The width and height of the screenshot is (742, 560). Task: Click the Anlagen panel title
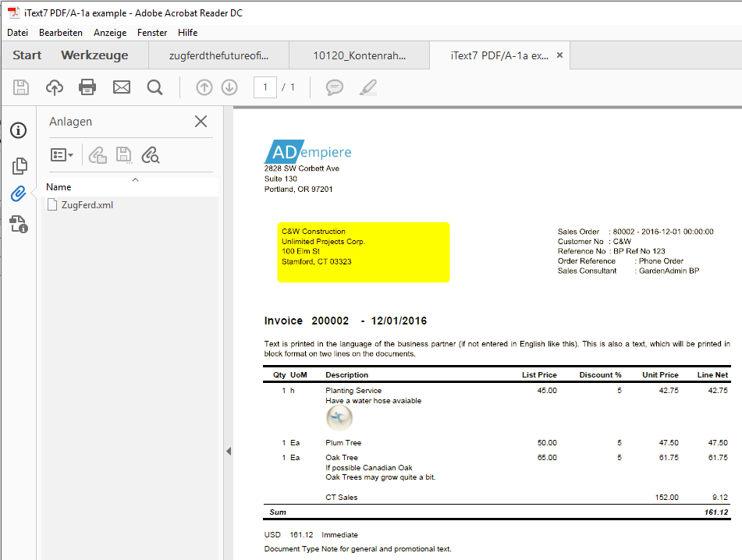[x=70, y=122]
